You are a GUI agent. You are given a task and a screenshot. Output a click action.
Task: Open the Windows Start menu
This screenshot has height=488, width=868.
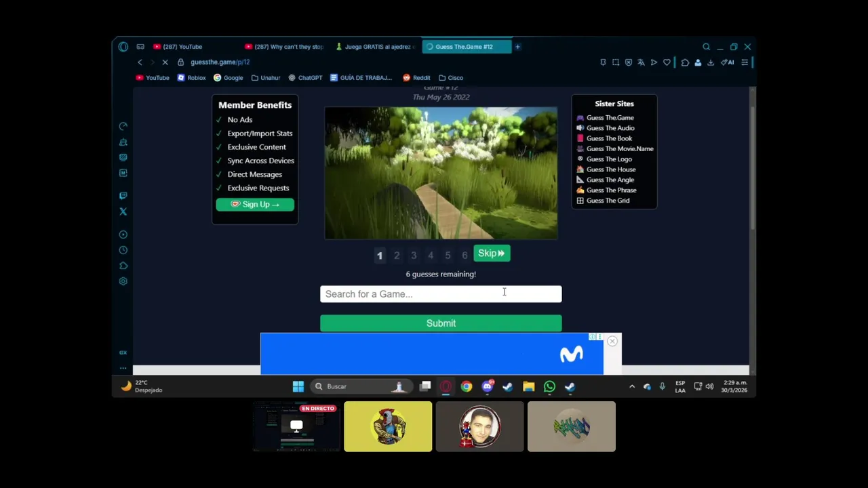click(x=298, y=386)
